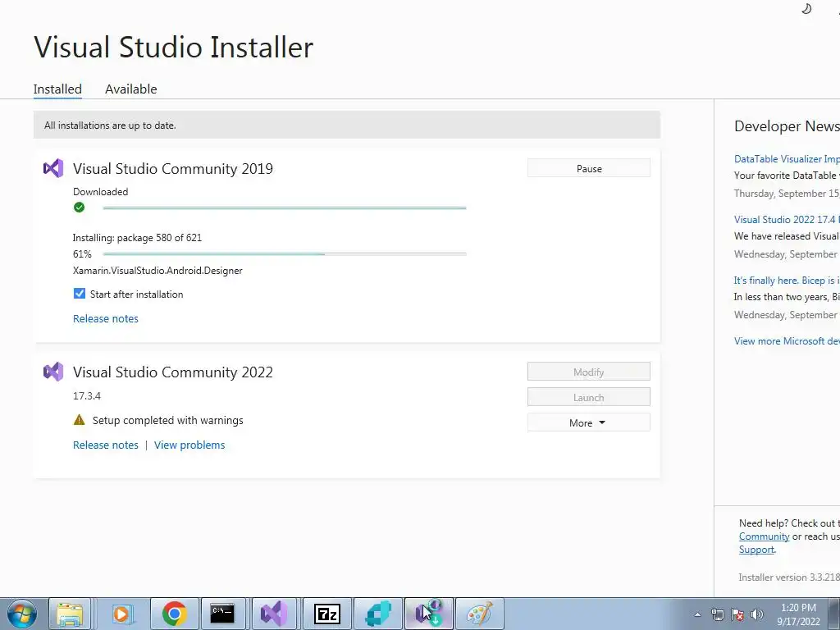
Task: Open the Visual Studio 2022 17.4 news link
Action: pyautogui.click(x=787, y=220)
